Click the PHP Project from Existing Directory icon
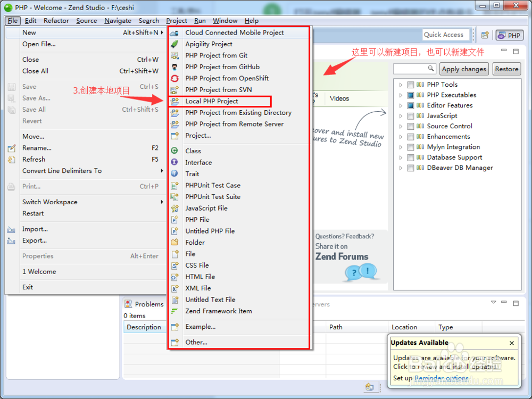 (174, 113)
